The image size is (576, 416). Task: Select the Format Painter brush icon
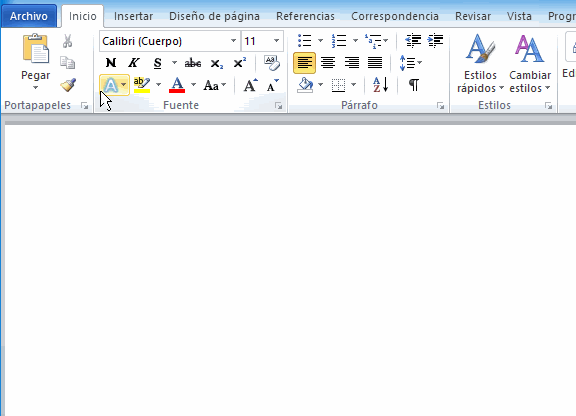coord(68,85)
